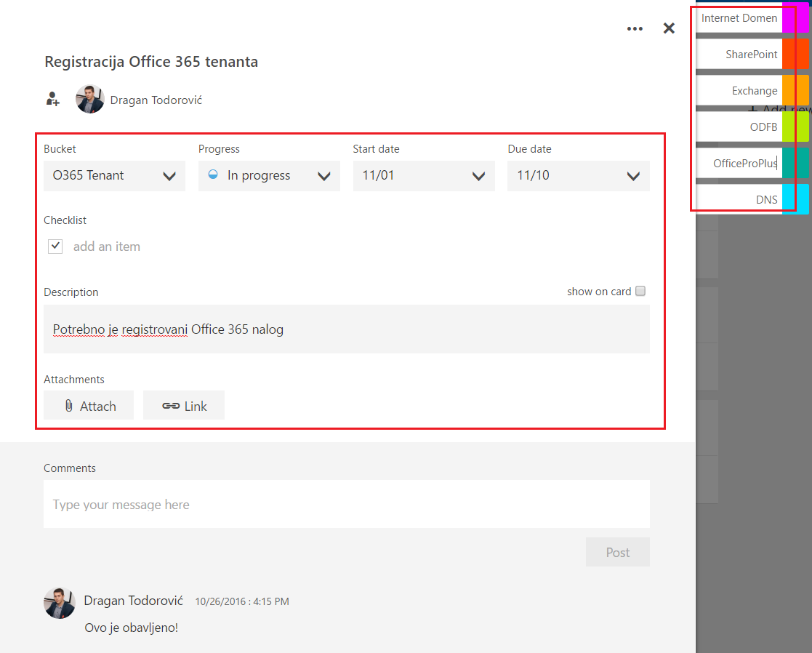Select the orange-red SharePoint label

pos(752,55)
